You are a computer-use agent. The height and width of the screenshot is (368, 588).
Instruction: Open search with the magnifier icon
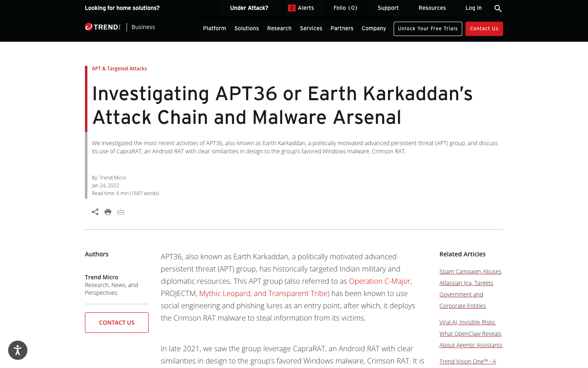(x=498, y=8)
